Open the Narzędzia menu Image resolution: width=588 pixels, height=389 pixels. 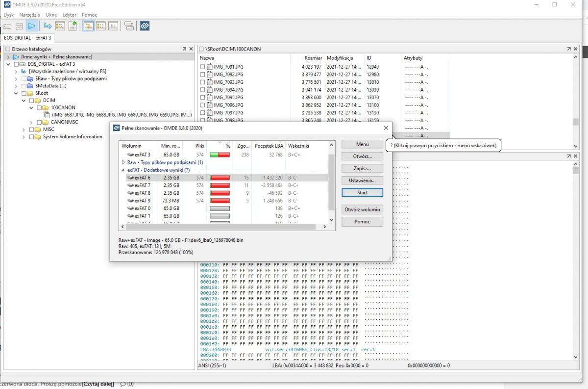click(29, 15)
